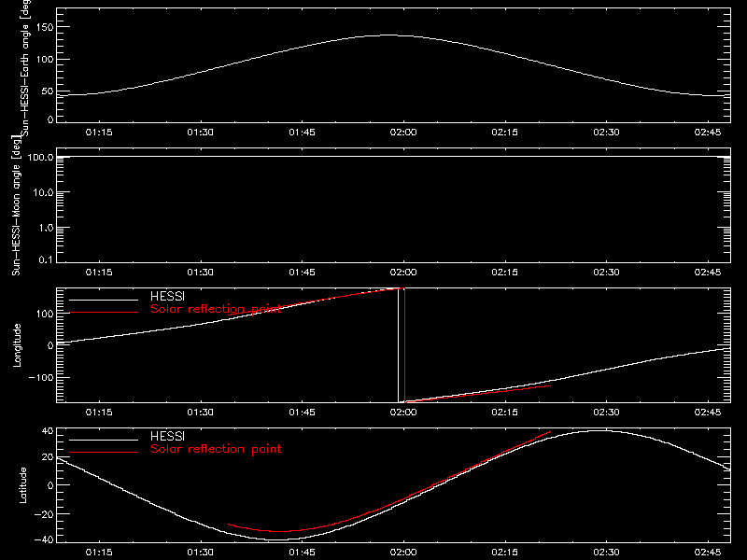Screen dimensions: 747x560
Task: Select the 40 tick on Latitude axis
Action: click(x=48, y=431)
